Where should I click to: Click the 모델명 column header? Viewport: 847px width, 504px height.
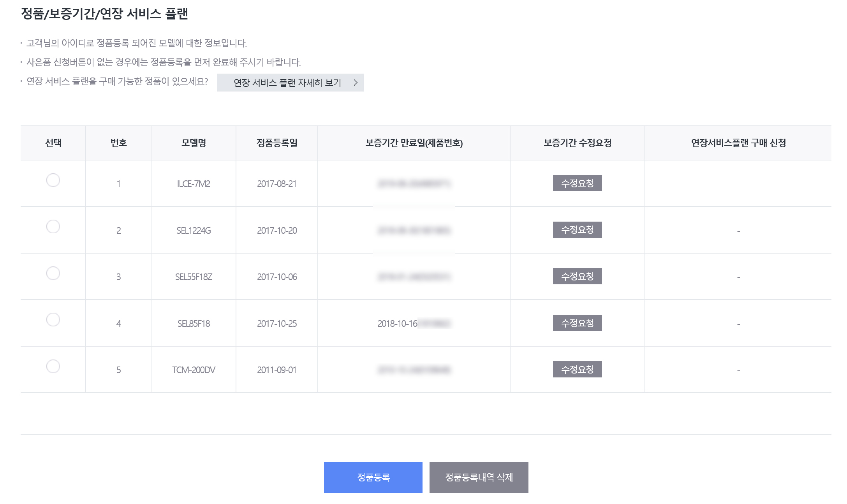click(194, 143)
